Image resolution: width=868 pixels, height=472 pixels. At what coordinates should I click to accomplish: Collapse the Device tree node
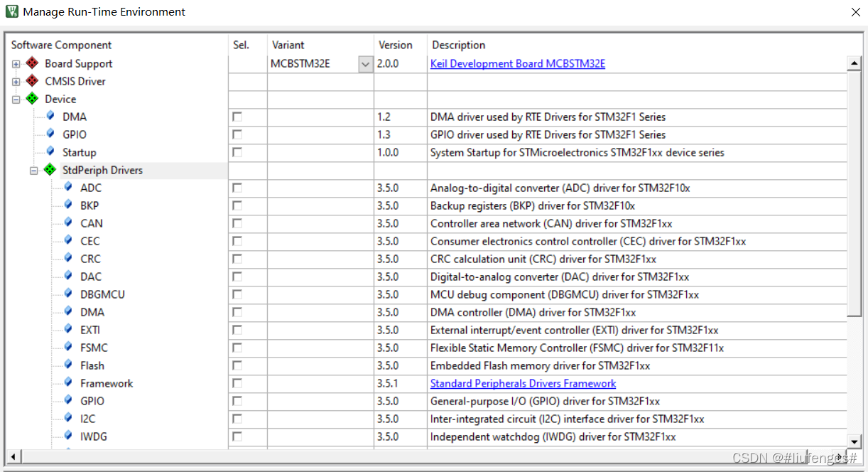point(16,100)
